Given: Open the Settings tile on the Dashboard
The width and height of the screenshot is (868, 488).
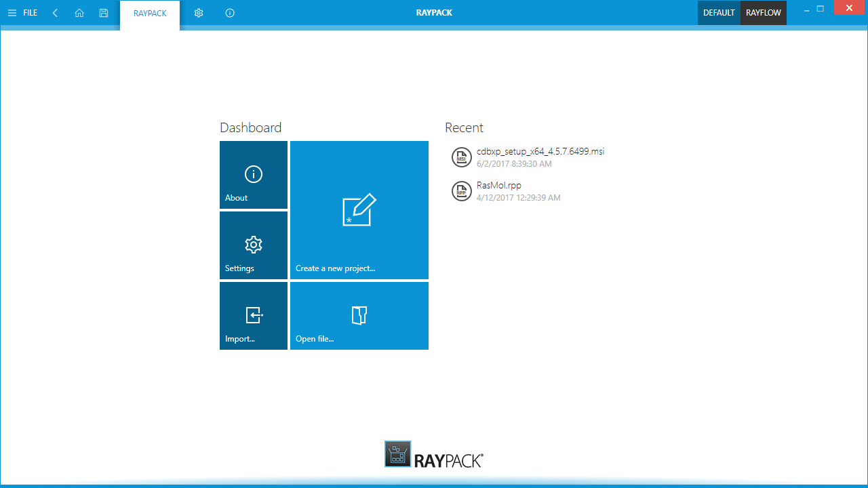Looking at the screenshot, I should coord(253,245).
